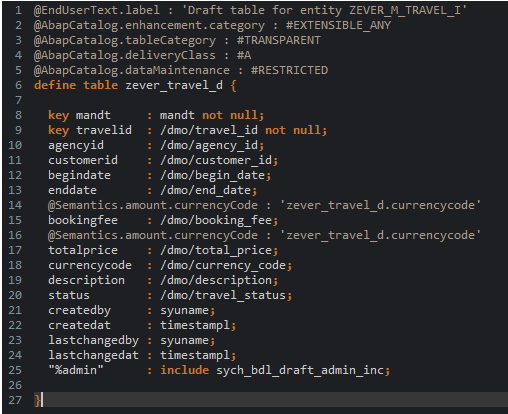Click the '/dmo/customer_id' data element
The width and height of the screenshot is (508, 414).
click(216, 160)
